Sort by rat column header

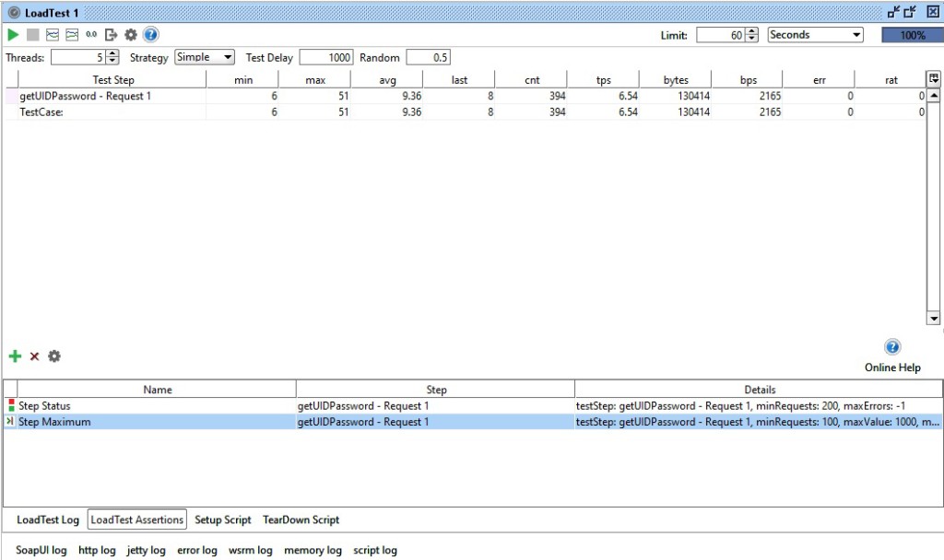891,80
